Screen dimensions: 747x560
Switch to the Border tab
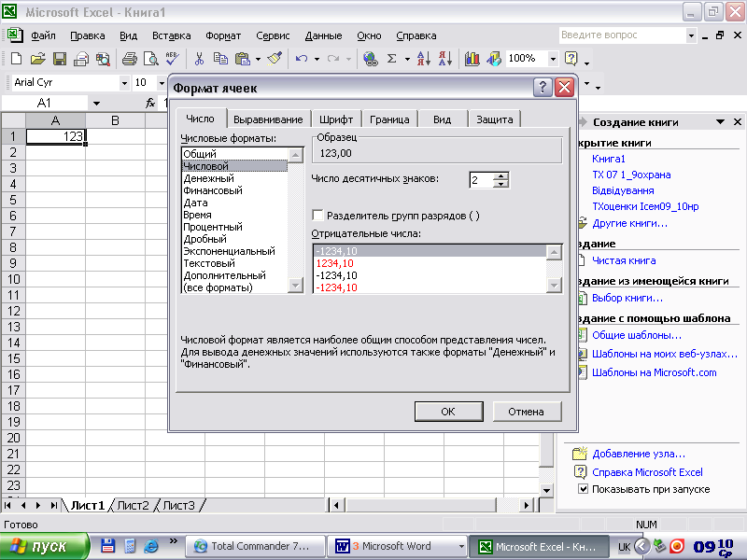[x=389, y=119]
